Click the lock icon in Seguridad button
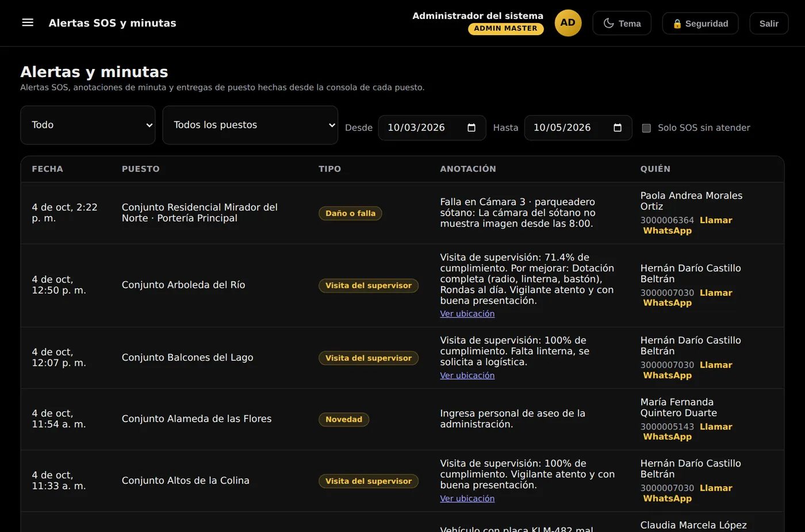Viewport: 805px width, 532px height. [677, 24]
